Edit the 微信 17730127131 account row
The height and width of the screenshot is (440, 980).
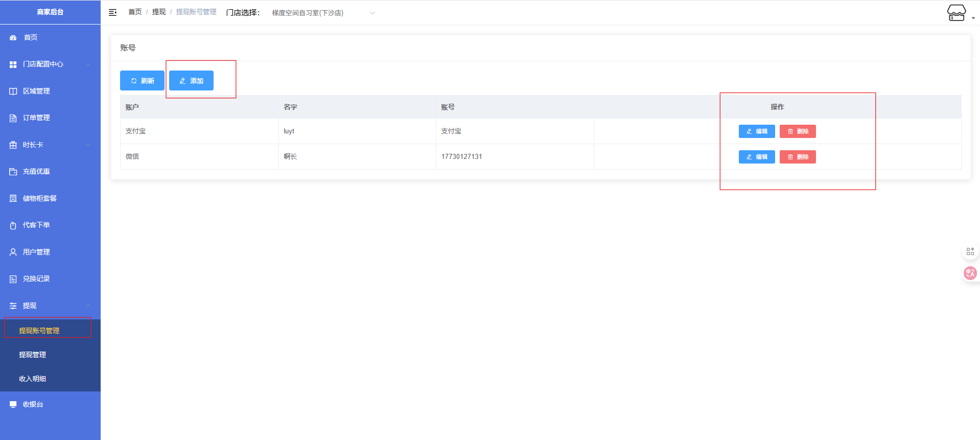tap(757, 157)
